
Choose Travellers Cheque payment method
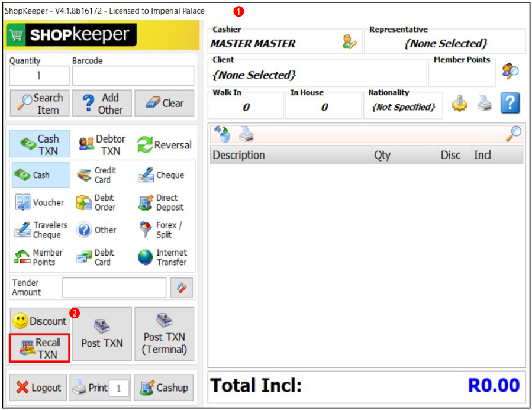click(41, 230)
